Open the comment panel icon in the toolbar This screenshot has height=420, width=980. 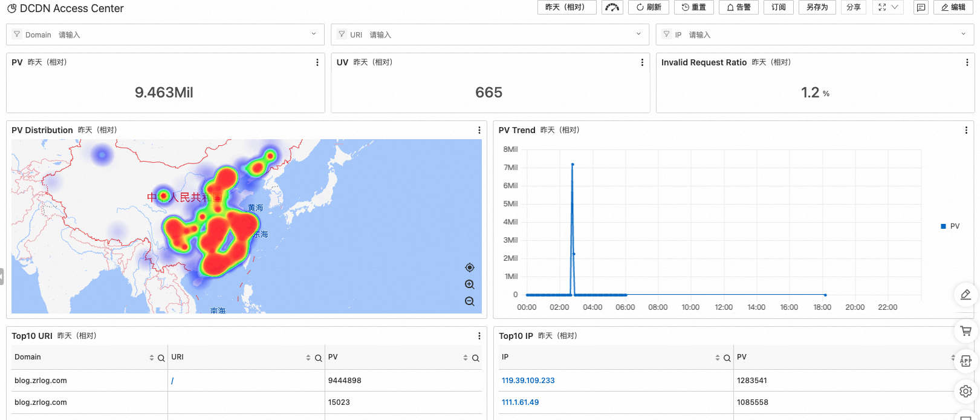coord(921,7)
